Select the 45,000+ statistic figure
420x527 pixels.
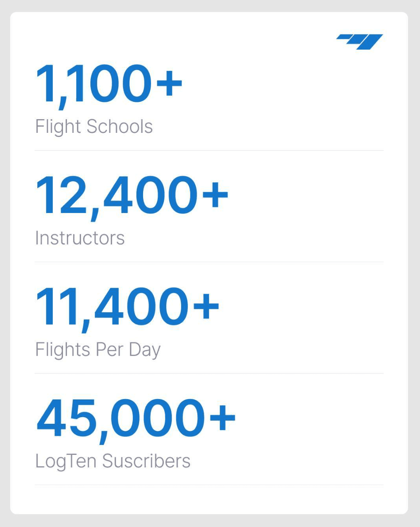coord(136,419)
